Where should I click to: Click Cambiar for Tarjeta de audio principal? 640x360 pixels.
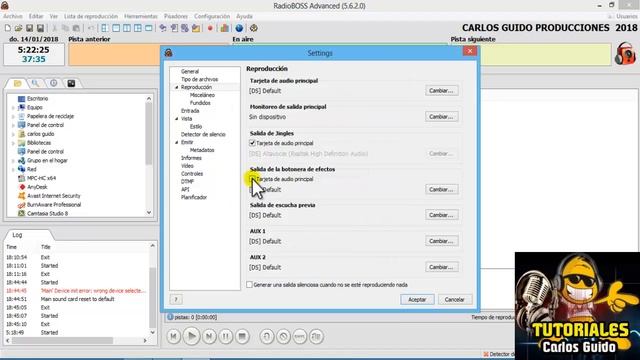(x=441, y=91)
